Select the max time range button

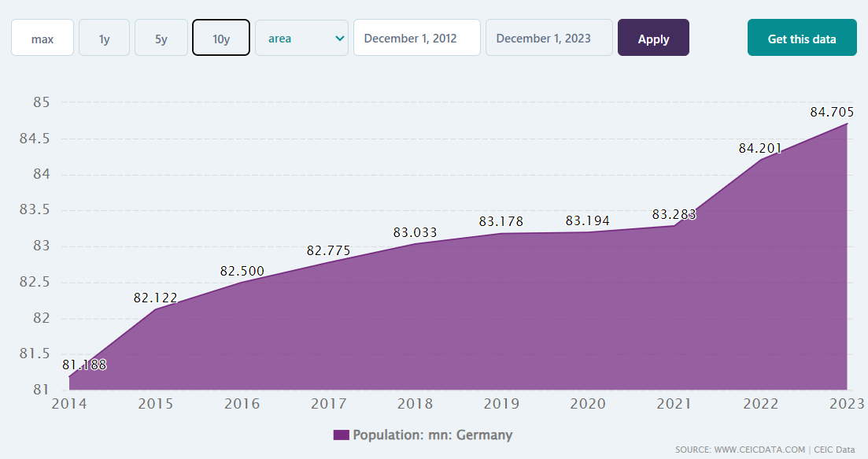click(x=42, y=38)
